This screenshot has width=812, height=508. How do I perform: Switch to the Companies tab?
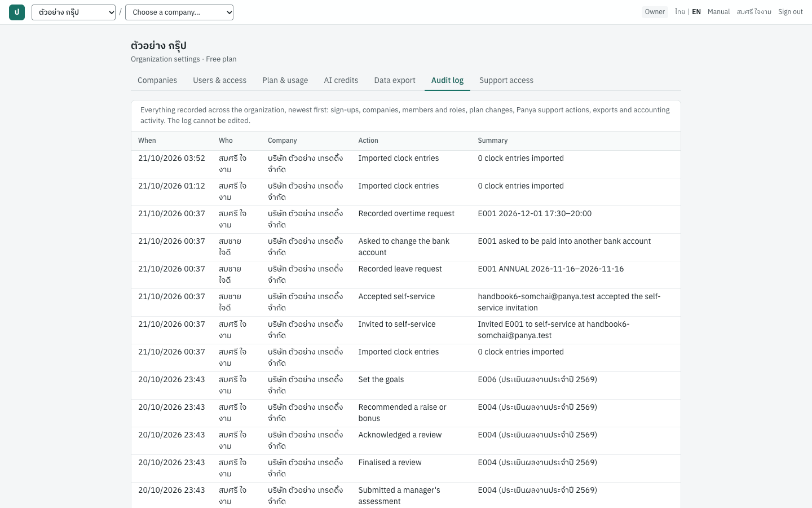[x=157, y=80]
